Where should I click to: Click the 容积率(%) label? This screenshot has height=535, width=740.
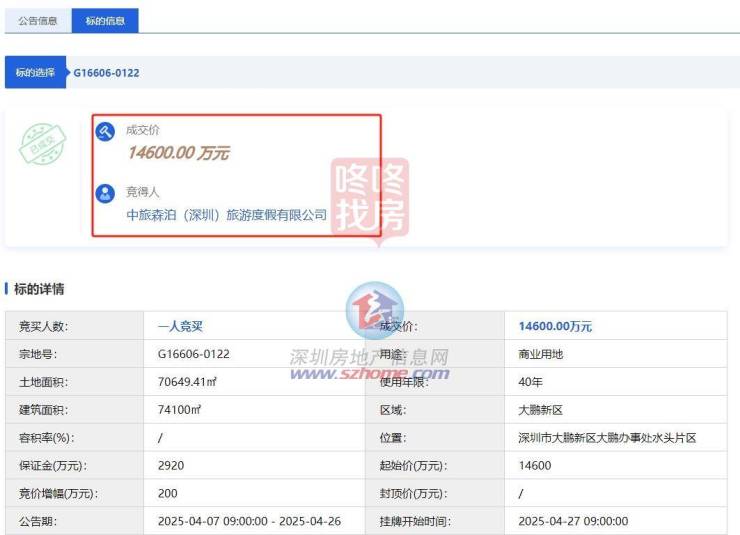click(x=47, y=438)
